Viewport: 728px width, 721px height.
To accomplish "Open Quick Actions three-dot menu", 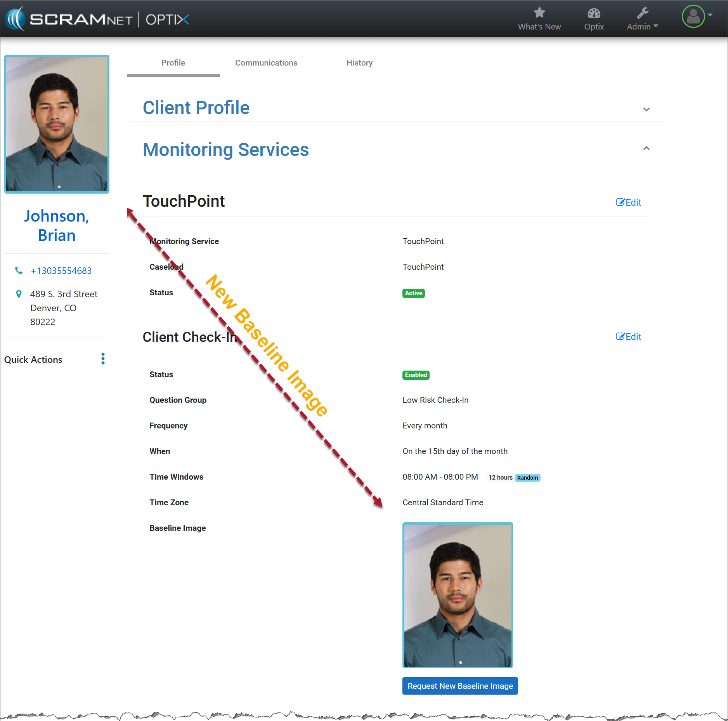I will coord(103,359).
